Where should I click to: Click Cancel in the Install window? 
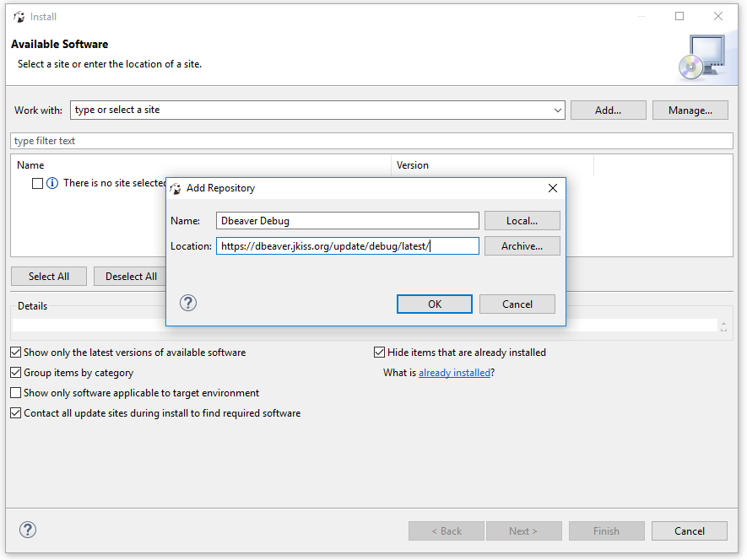690,531
